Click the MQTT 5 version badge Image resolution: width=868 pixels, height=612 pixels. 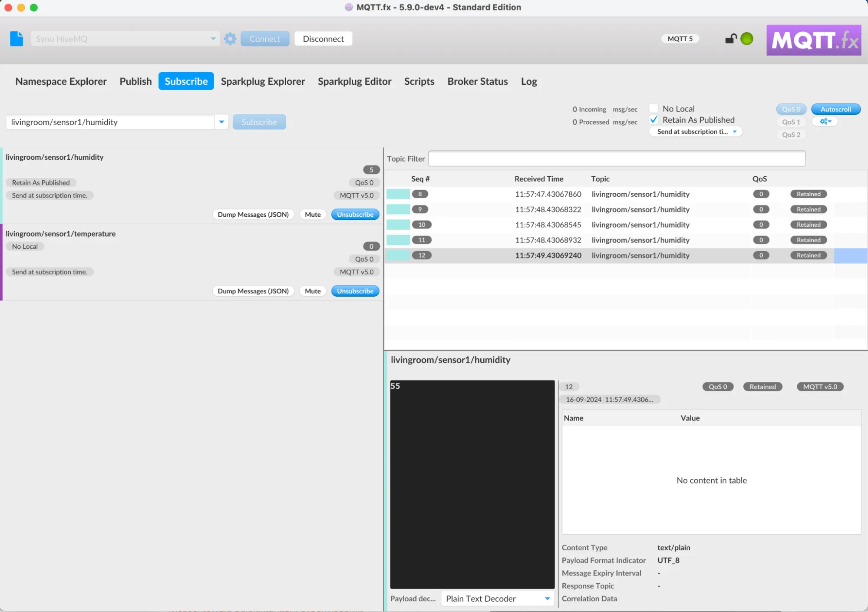coord(680,39)
